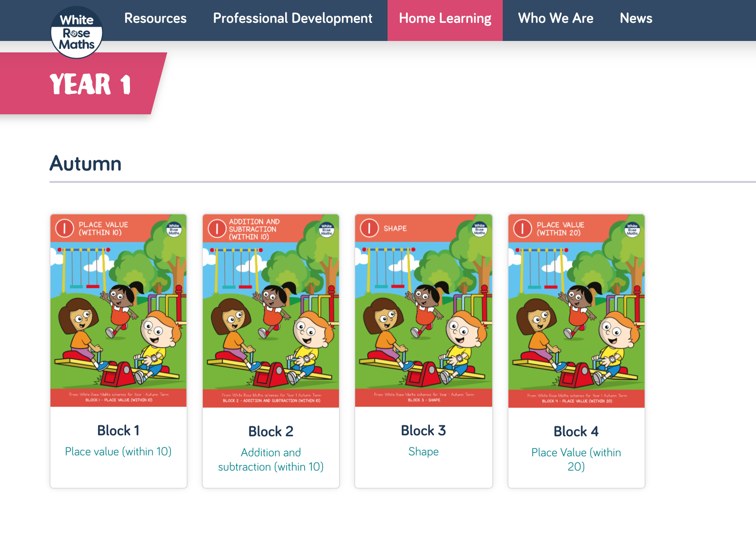Open the Block 1 Place Value cover thumbnail
The width and height of the screenshot is (756, 543).
pos(119,311)
